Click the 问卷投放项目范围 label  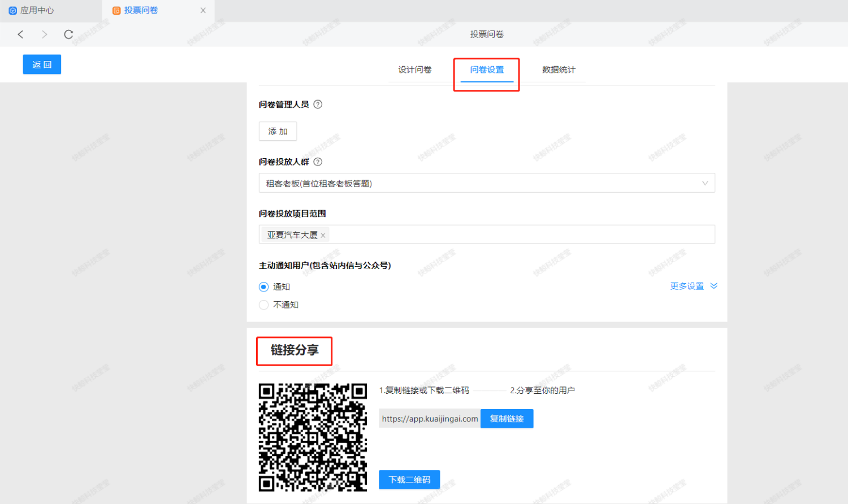292,214
